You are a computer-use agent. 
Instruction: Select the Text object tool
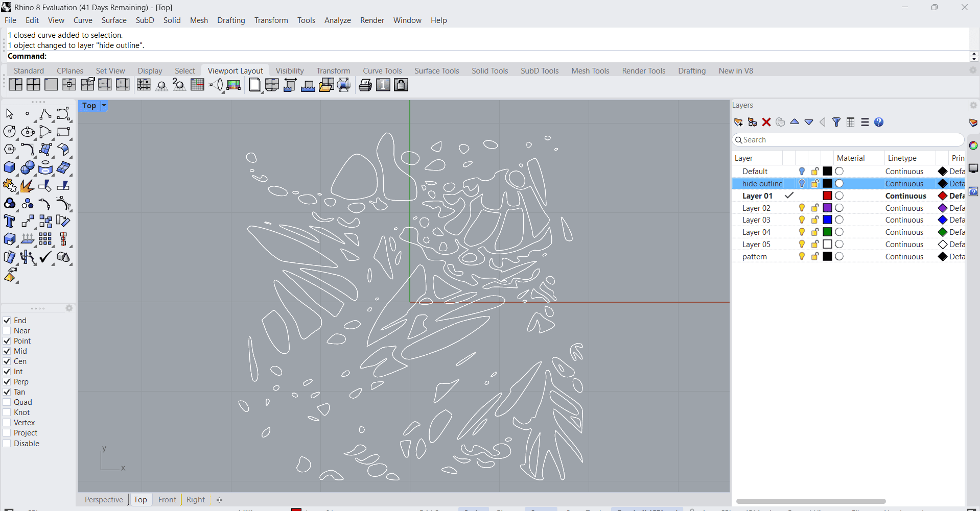point(9,221)
